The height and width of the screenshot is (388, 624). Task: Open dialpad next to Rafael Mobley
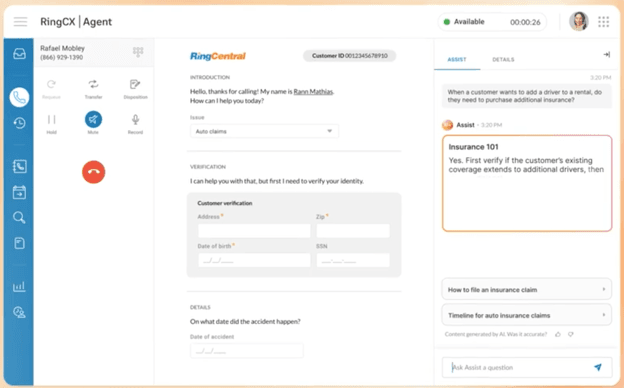click(138, 52)
